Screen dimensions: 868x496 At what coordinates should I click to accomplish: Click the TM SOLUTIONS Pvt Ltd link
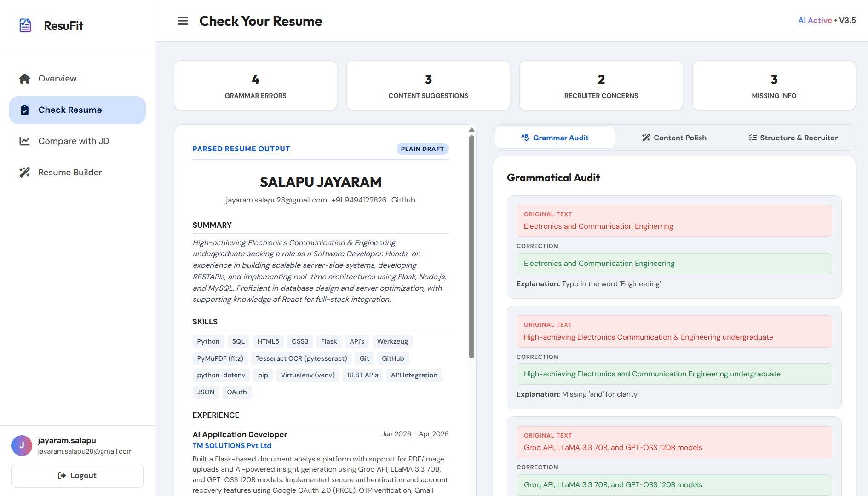232,446
